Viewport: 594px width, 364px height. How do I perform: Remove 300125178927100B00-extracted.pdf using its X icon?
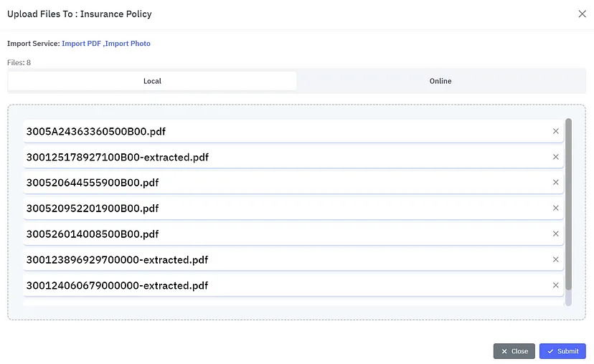click(555, 157)
